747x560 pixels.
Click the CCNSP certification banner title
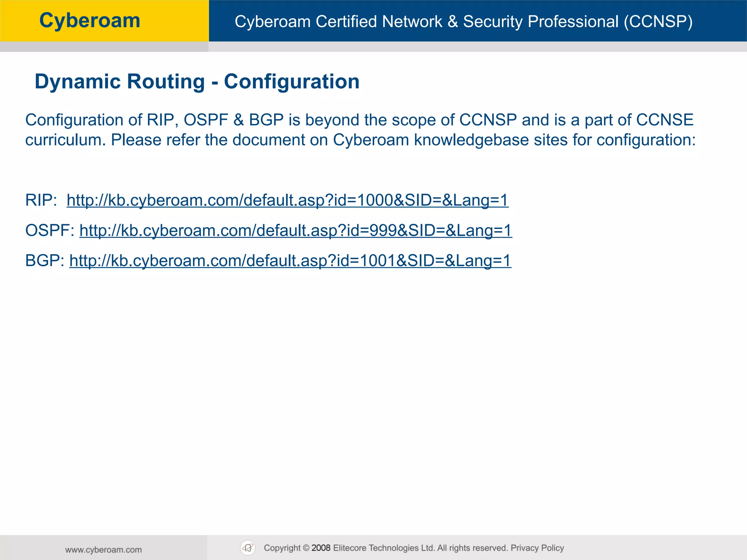tap(464, 22)
